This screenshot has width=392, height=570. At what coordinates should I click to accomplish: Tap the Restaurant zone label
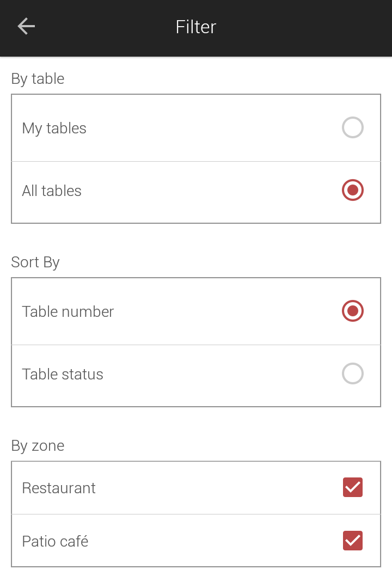coord(59,488)
